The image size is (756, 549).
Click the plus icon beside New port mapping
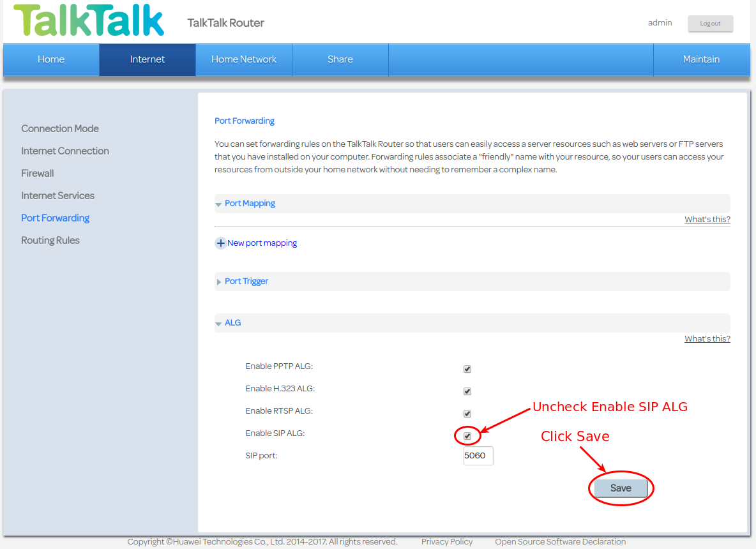click(220, 243)
